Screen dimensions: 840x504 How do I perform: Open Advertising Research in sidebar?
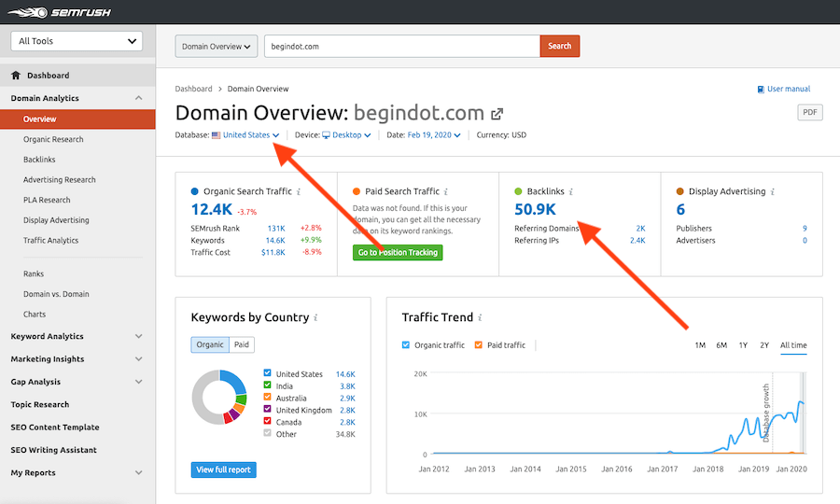click(x=60, y=180)
